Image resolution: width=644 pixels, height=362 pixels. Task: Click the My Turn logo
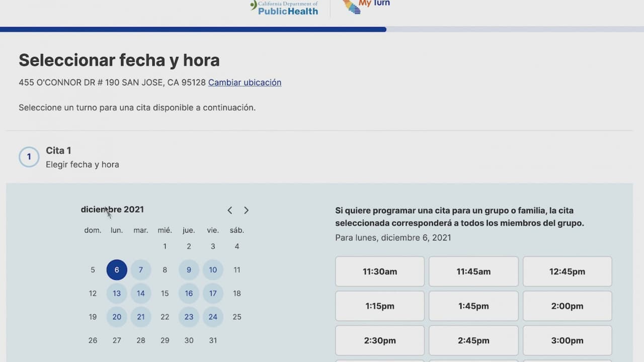tap(366, 6)
